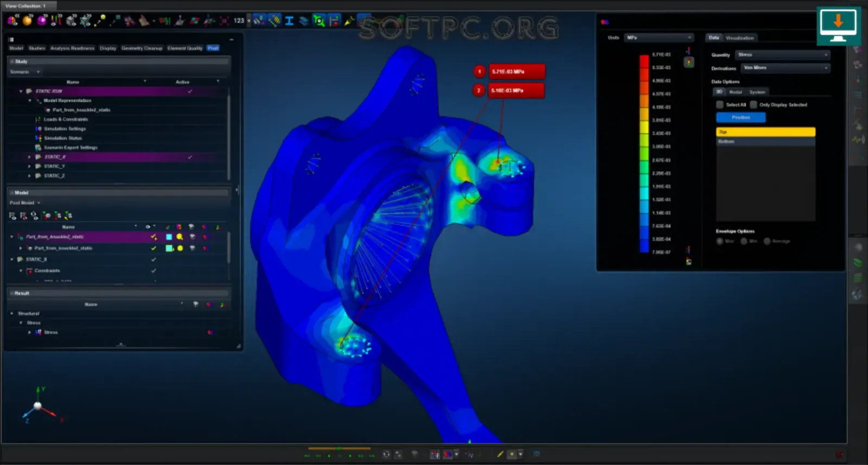Viewport: 868px width, 465px height.
Task: Click the 123 numbering toolbar icon
Action: tap(239, 21)
